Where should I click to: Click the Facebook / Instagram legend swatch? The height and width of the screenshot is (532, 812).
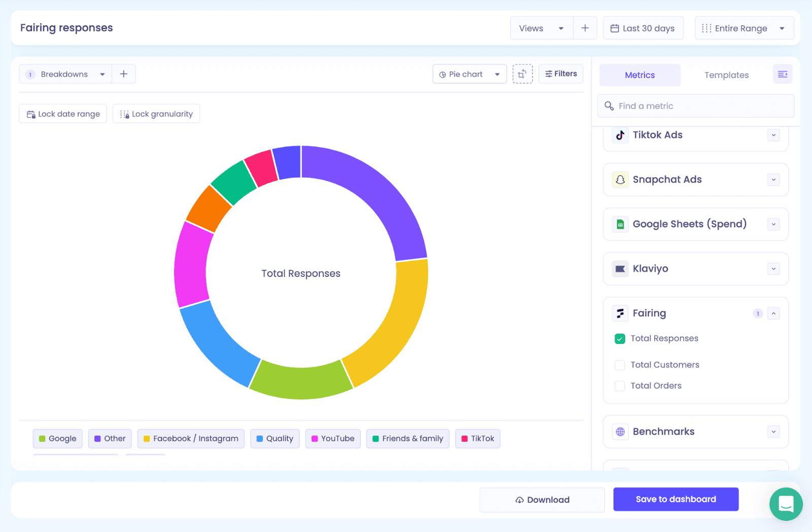click(x=147, y=439)
